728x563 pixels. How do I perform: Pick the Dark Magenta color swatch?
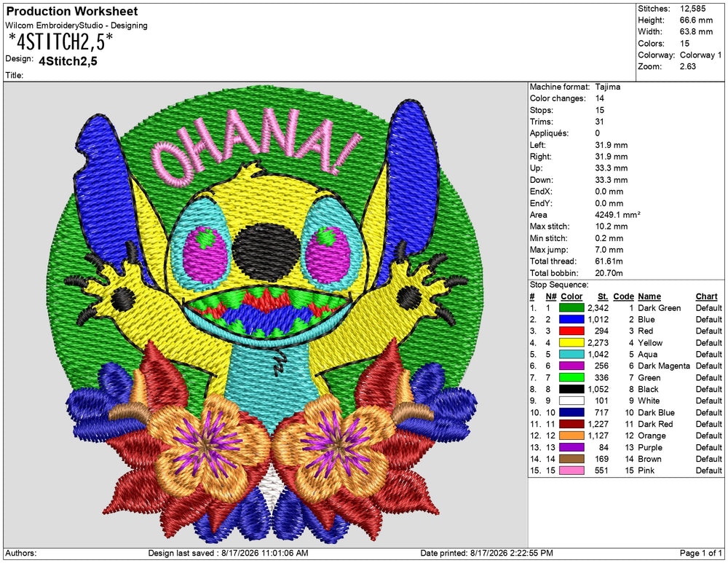[x=571, y=366]
